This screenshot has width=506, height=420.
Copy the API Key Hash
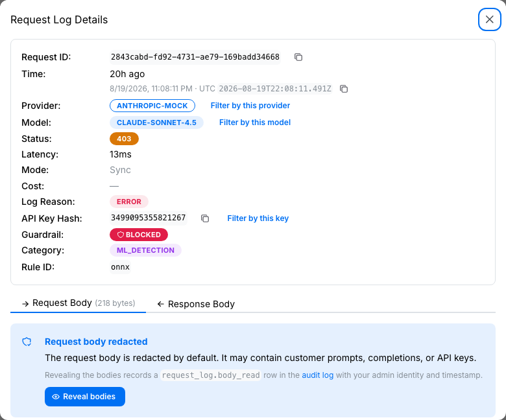coord(205,218)
